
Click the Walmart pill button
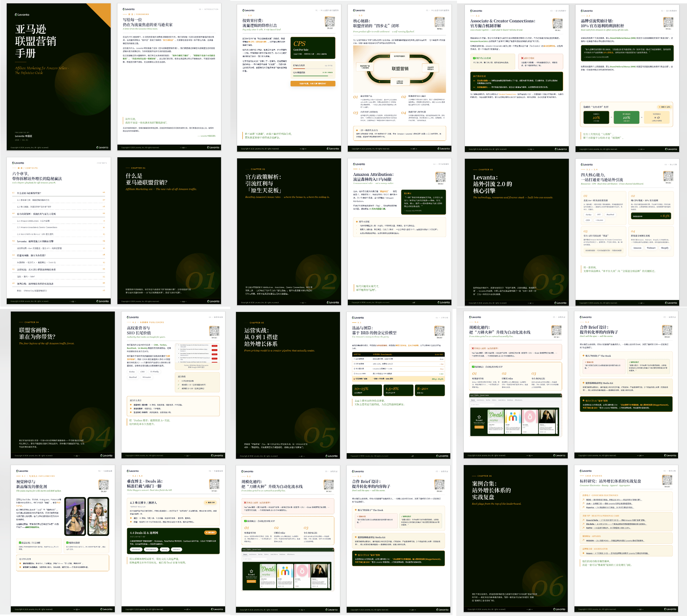coord(651,248)
